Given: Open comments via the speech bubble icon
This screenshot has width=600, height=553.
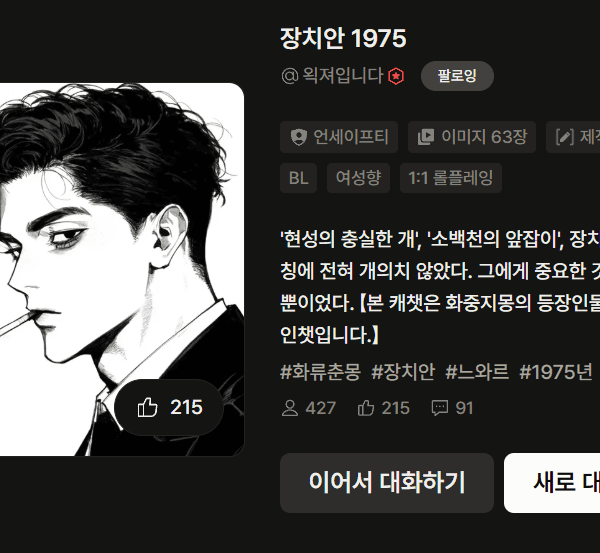Looking at the screenshot, I should click(440, 408).
